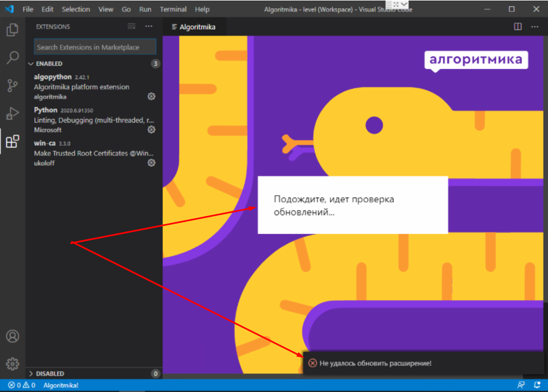Focus the Search Extensions in Marketplace field
Screen dimensions: 548x392
point(95,47)
